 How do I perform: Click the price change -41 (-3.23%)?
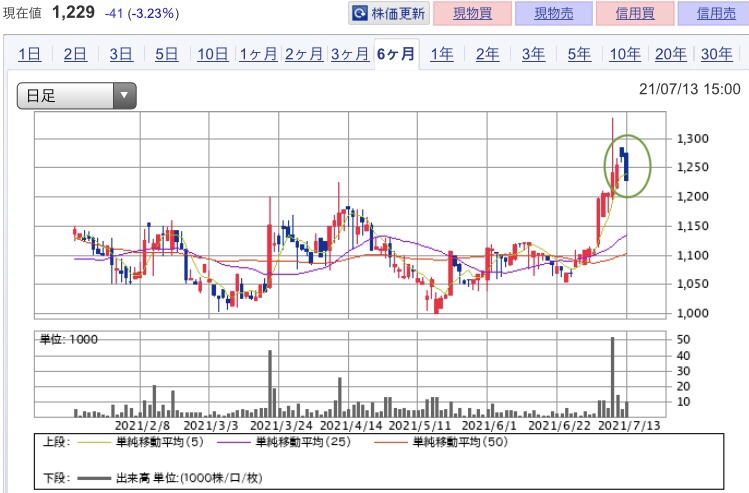142,13
